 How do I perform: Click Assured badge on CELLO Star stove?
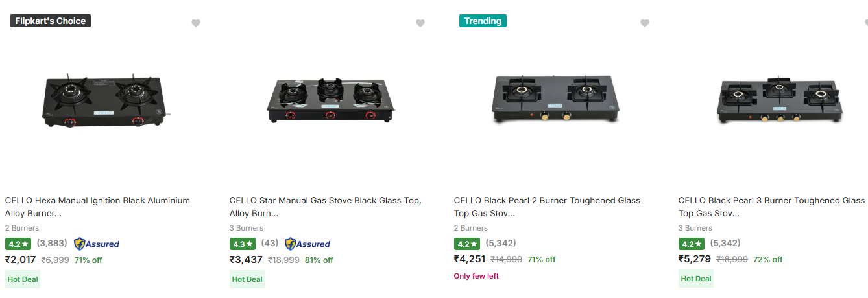307,244
